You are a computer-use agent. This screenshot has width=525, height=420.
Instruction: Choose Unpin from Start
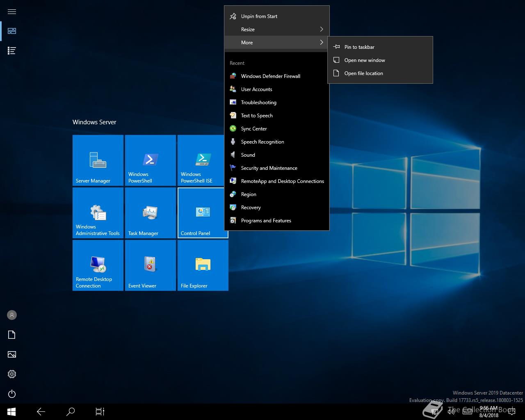[x=277, y=16]
